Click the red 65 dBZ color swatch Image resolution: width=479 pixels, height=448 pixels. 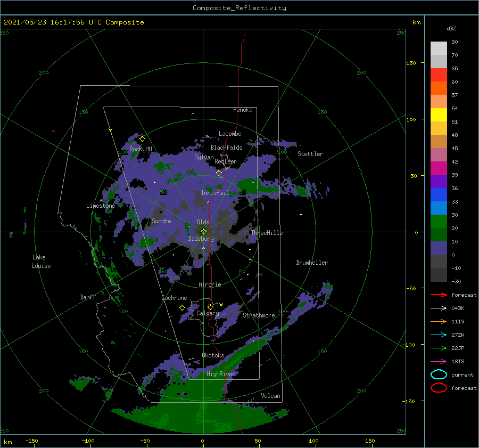[x=439, y=75]
